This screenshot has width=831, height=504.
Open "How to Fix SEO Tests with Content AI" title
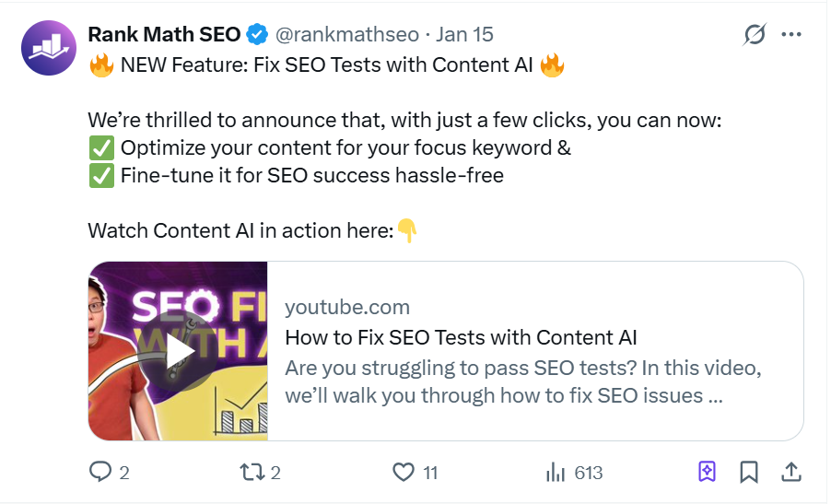pyautogui.click(x=461, y=336)
